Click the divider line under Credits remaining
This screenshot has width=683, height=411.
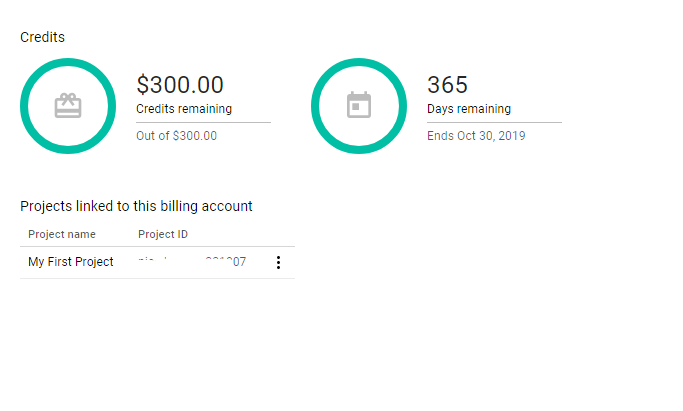203,122
